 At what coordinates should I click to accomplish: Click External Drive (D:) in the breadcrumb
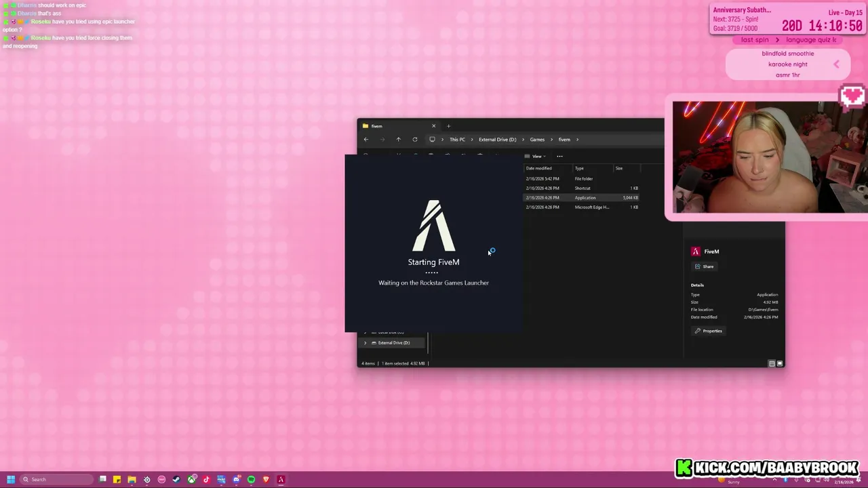tap(497, 140)
